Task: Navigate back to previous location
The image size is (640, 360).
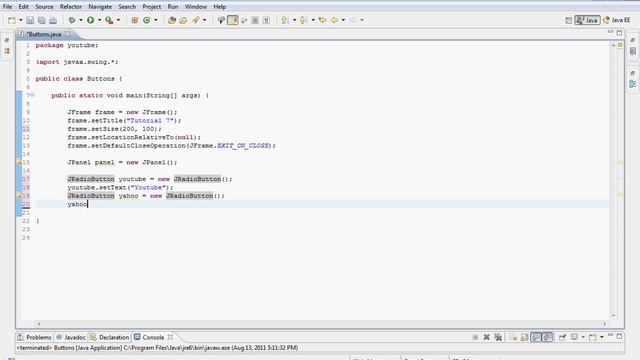Action: (334, 20)
